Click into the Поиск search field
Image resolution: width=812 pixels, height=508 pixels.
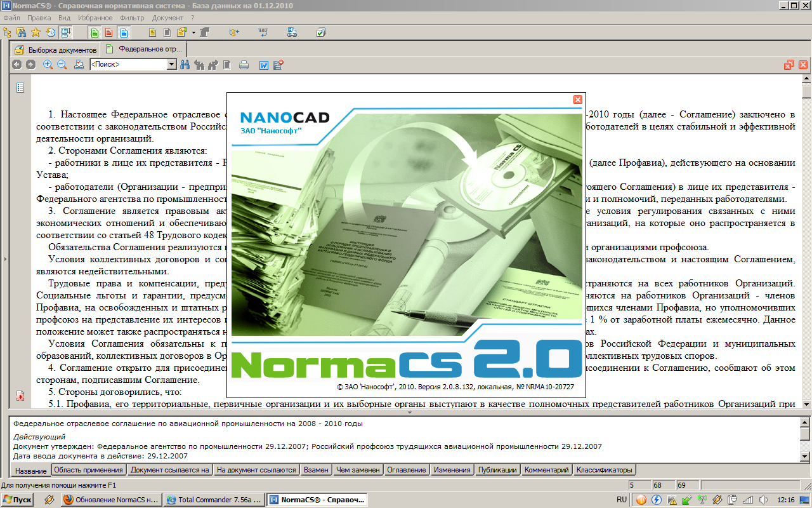pyautogui.click(x=128, y=64)
